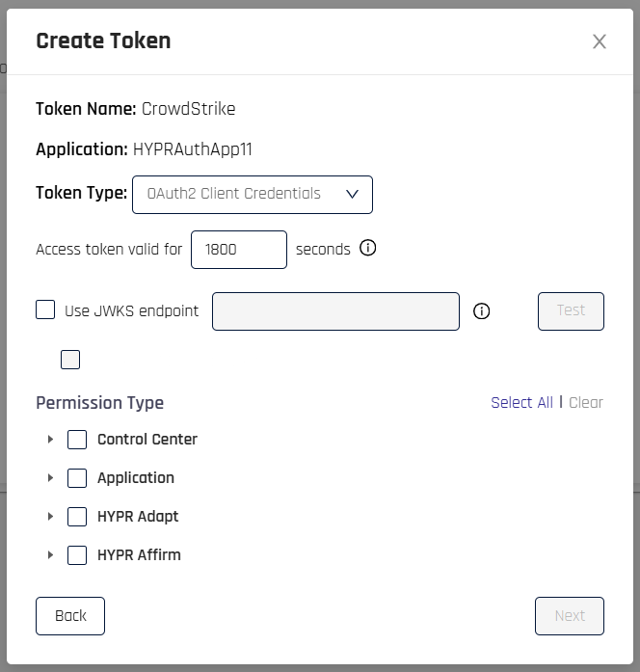Click the Token Type dropdown chevron arrow
Image resolution: width=640 pixels, height=672 pixels.
352,194
